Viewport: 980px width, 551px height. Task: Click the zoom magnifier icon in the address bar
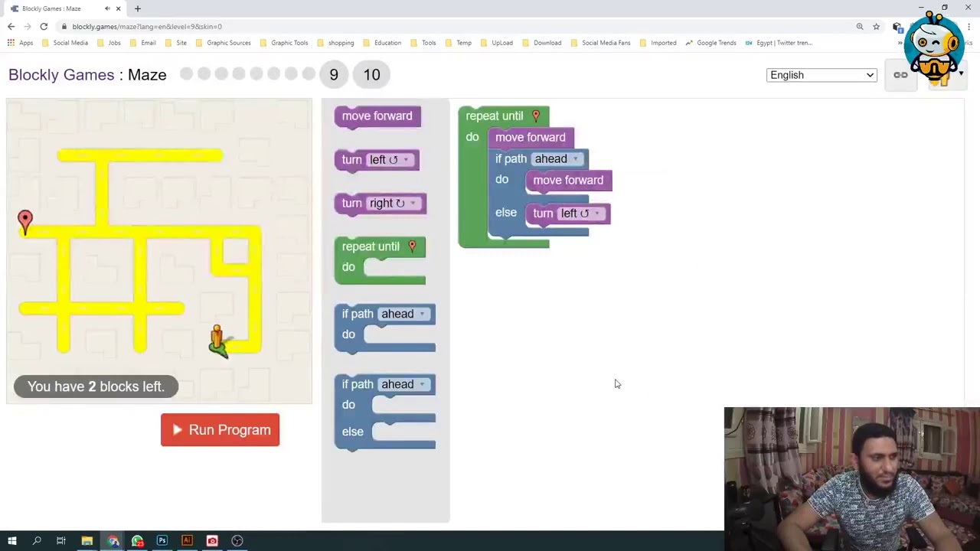(860, 27)
